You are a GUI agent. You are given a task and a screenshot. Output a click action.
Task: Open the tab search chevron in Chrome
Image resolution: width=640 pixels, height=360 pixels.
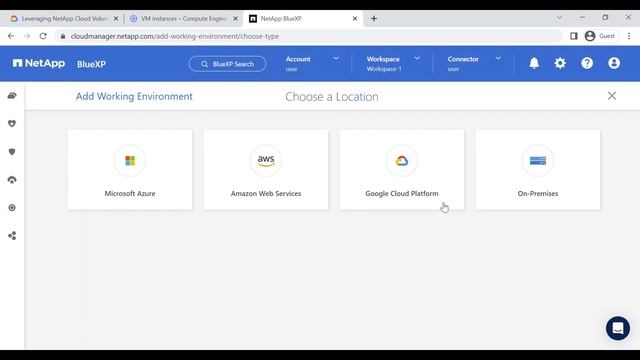tap(560, 18)
